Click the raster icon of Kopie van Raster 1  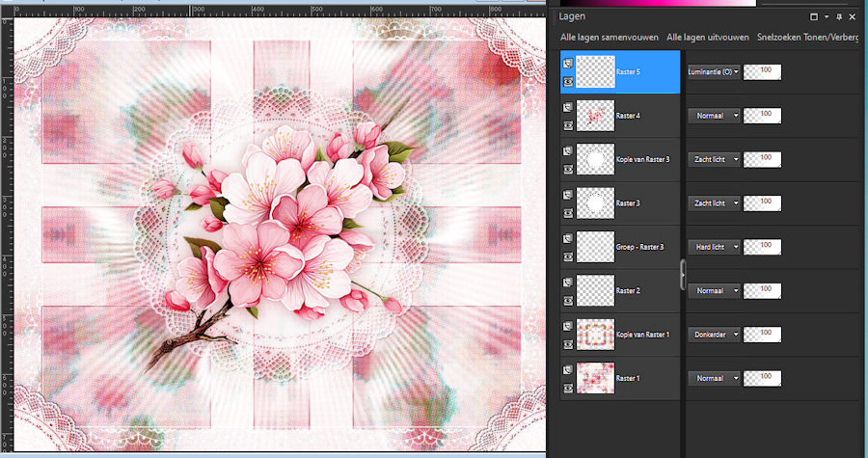568,326
